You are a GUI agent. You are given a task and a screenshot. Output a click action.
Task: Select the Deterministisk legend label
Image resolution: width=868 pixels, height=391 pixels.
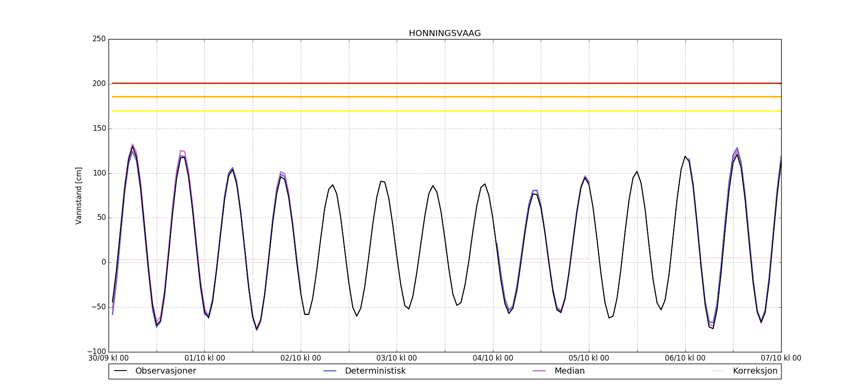click(x=375, y=371)
